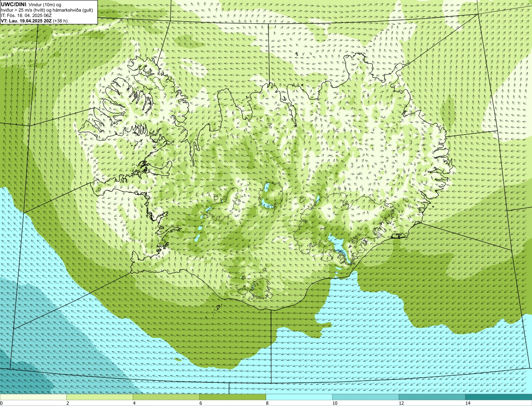Click the olive green 6–8 m/s legend swatch
The height and width of the screenshot is (406, 532).
pyautogui.click(x=233, y=397)
